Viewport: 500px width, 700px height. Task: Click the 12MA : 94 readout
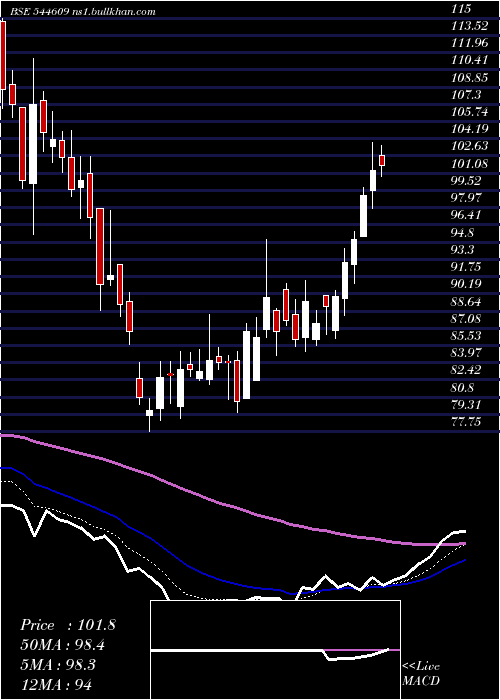coord(57,685)
